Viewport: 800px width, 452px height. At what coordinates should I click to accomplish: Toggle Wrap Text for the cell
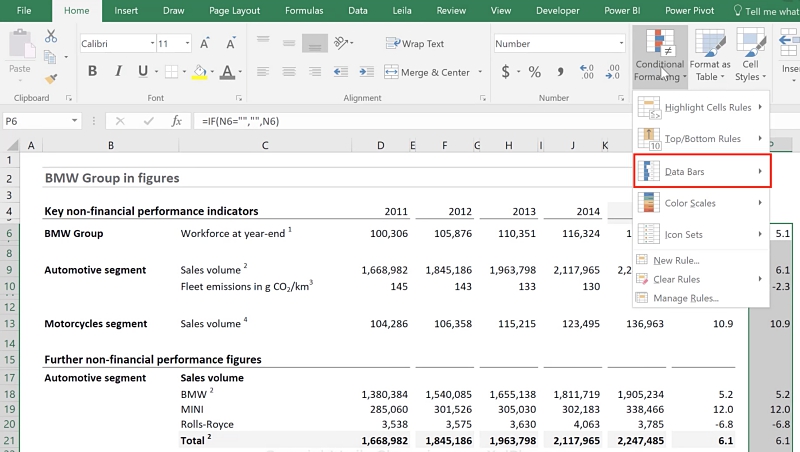click(x=415, y=44)
